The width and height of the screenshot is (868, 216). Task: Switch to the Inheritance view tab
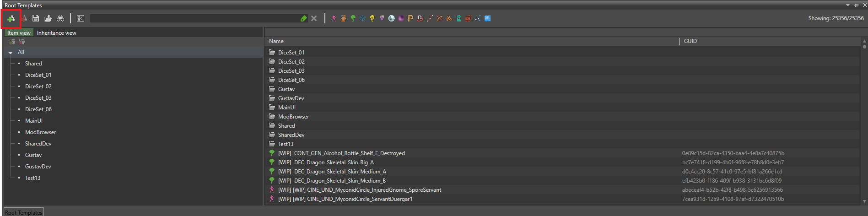[56, 33]
